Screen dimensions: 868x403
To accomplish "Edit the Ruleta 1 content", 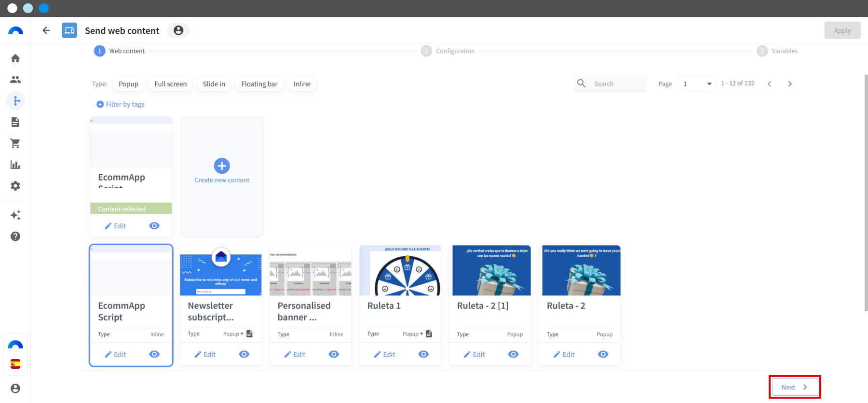I will click(x=385, y=354).
